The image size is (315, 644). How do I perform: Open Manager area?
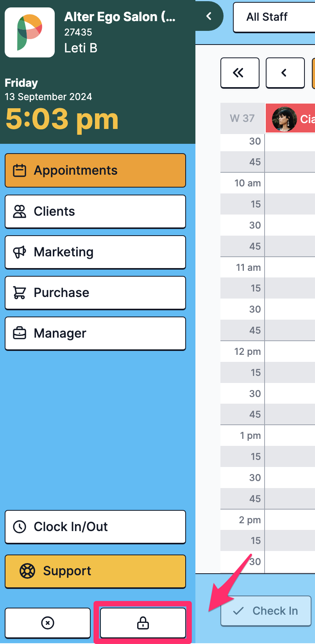pyautogui.click(x=95, y=333)
